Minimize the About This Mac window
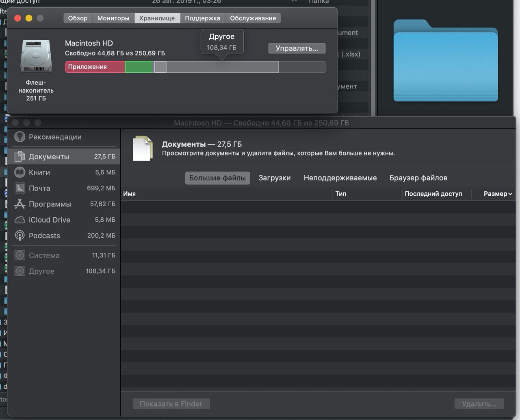The width and height of the screenshot is (520, 420). coord(29,18)
